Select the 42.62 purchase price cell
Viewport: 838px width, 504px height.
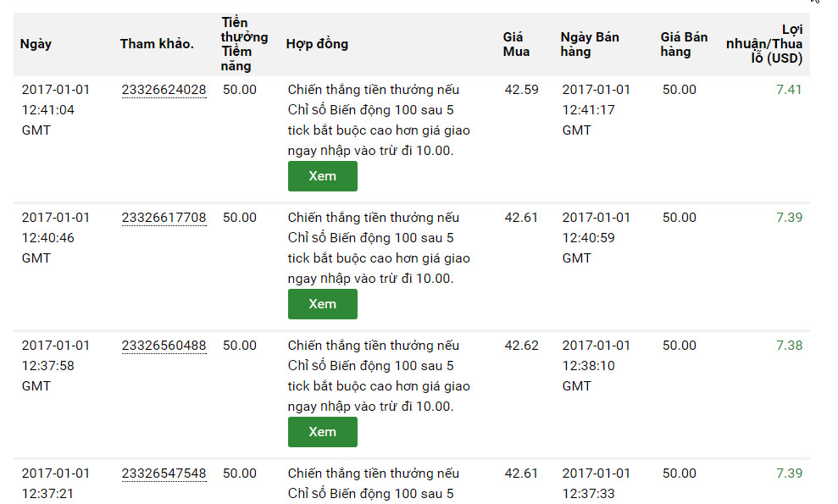521,346
